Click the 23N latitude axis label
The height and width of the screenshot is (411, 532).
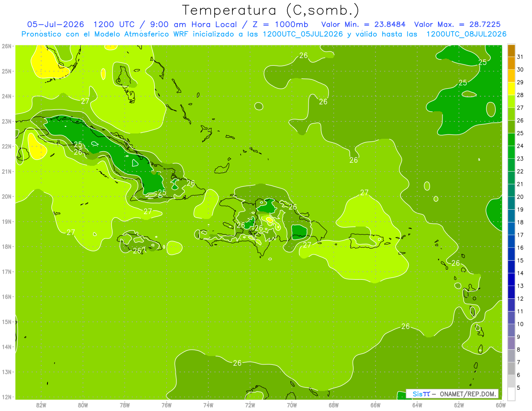pos(6,121)
